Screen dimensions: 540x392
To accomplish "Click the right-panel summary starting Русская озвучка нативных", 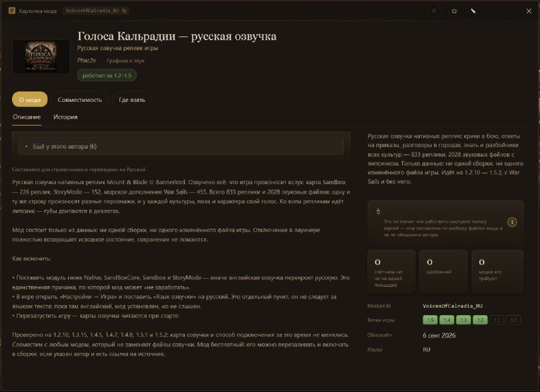I will click(x=446, y=159).
